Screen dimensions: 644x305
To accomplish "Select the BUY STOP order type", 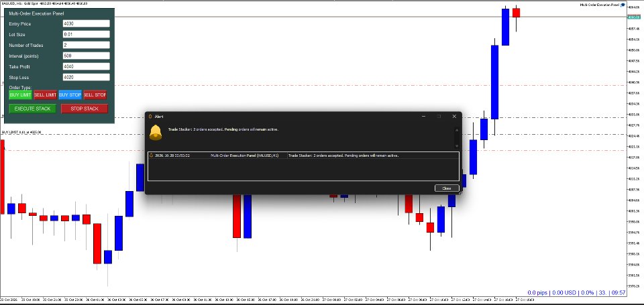I will pos(70,95).
